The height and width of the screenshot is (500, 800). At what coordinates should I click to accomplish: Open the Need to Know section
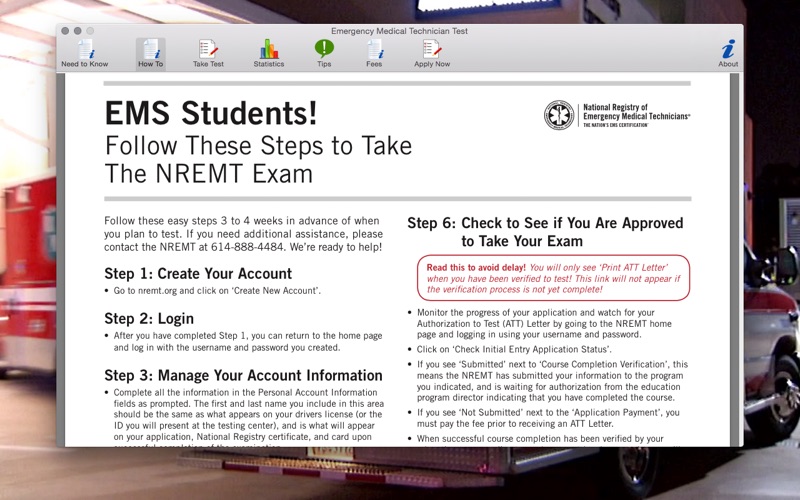[x=85, y=54]
